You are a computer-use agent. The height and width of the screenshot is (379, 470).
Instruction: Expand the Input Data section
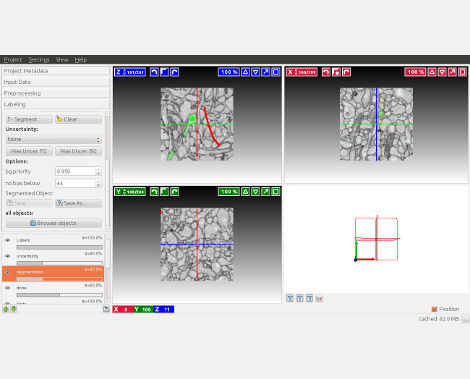pos(56,82)
